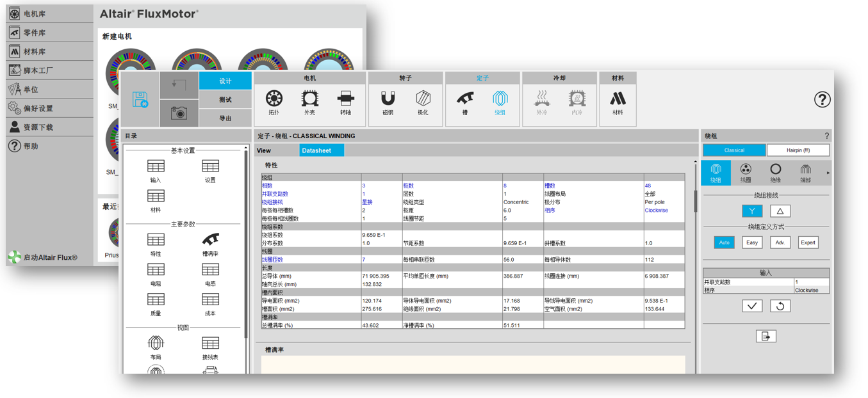
Task: Click the 测试 test mode button
Action: [225, 100]
